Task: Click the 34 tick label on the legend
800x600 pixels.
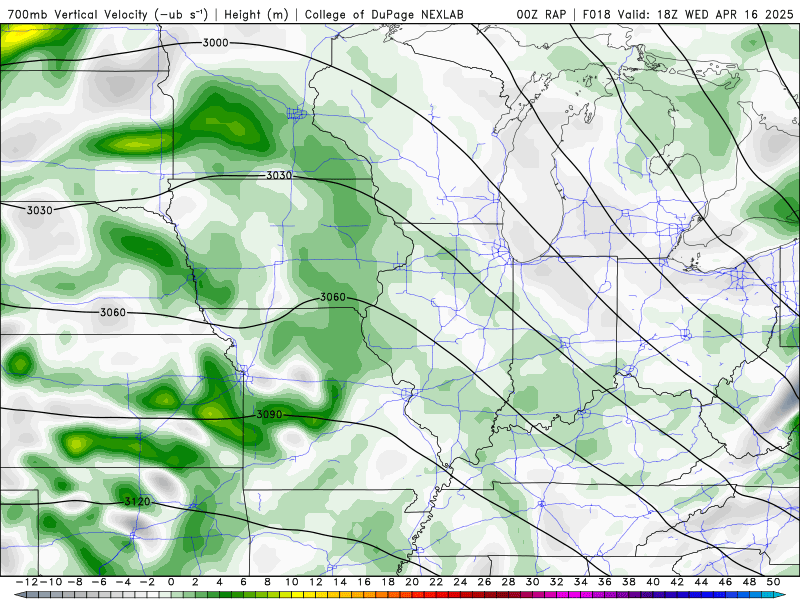Action: (x=581, y=582)
